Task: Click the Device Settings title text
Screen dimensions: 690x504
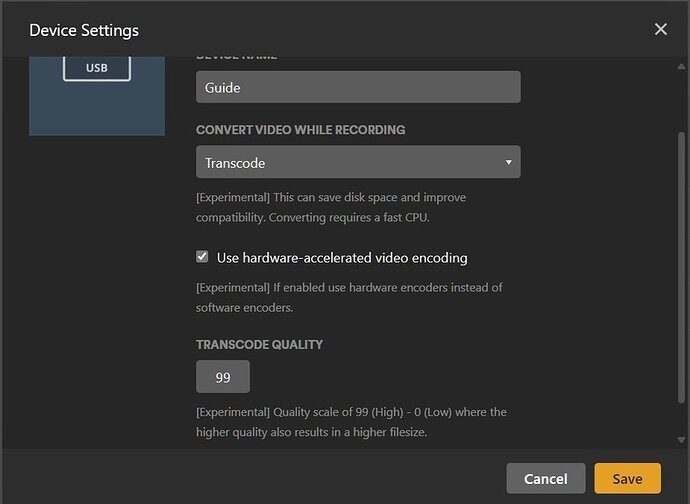Action: pos(84,30)
